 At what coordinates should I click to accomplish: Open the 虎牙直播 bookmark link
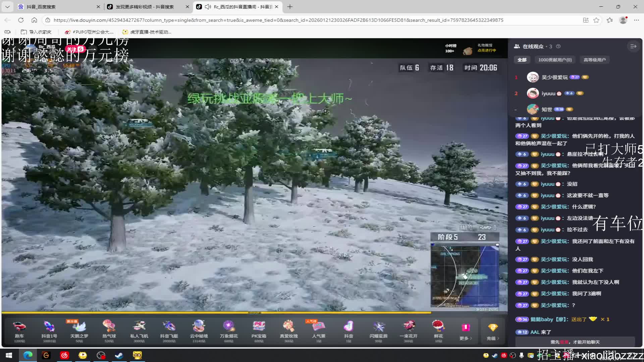point(147,32)
